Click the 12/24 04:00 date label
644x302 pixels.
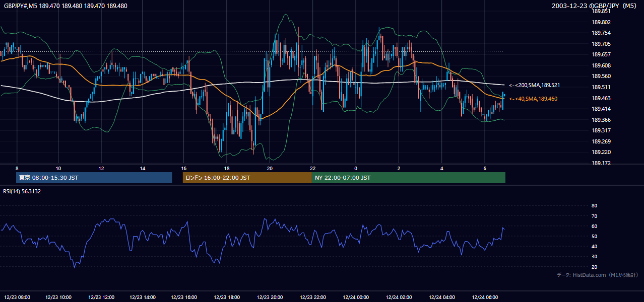(442, 296)
